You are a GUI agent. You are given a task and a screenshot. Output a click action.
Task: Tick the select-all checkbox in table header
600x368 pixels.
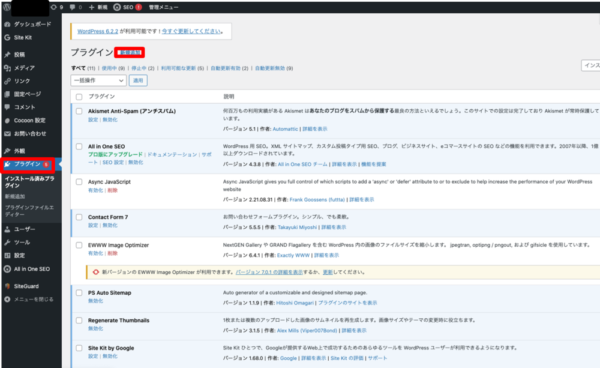[x=79, y=97]
